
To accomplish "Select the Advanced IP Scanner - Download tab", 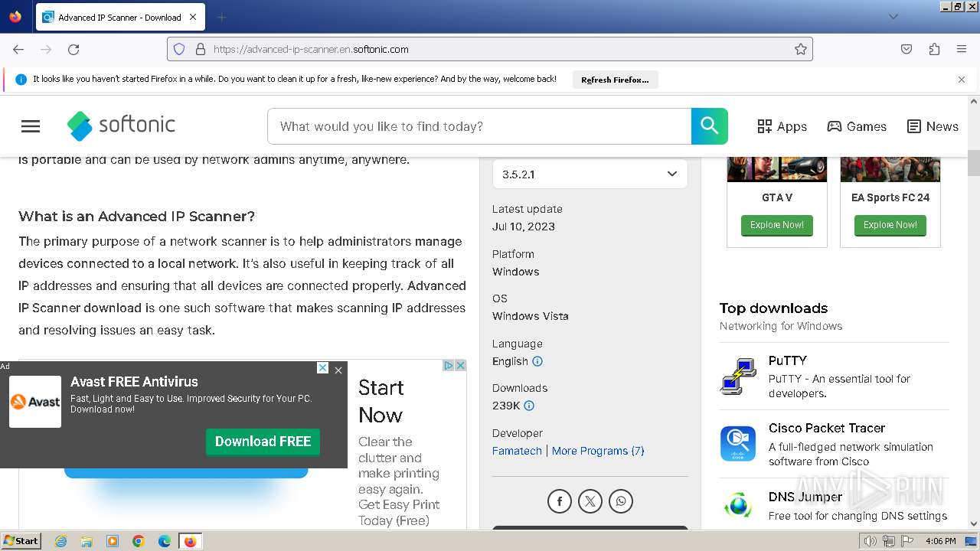I will tap(119, 17).
